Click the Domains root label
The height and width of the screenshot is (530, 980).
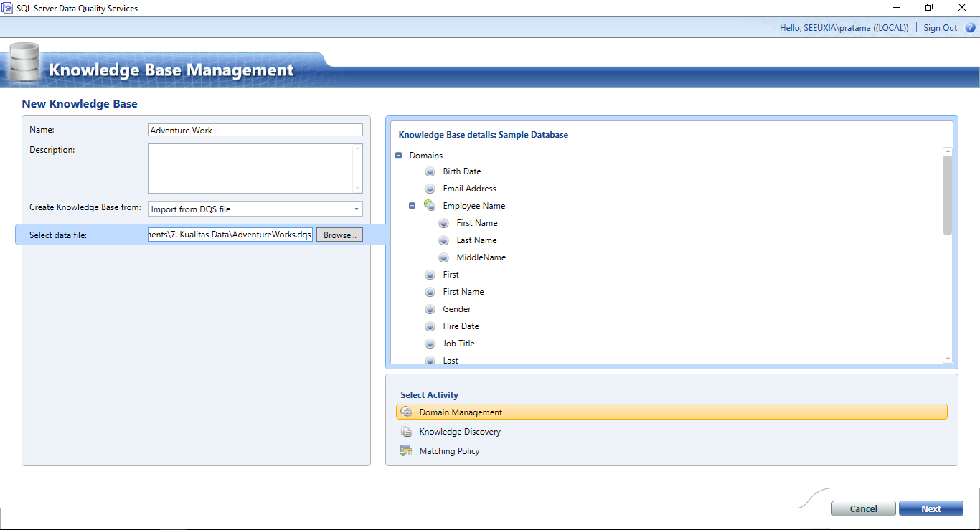[426, 156]
